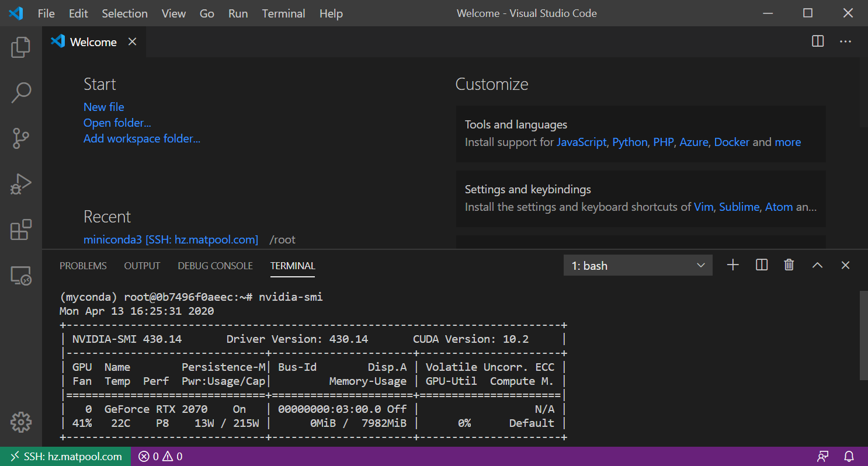Maximize the panel size with chevron
This screenshot has width=868, height=466.
[817, 265]
